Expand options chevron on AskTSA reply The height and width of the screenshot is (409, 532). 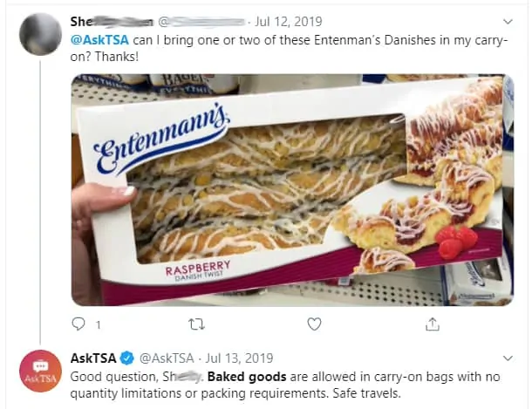coord(508,358)
